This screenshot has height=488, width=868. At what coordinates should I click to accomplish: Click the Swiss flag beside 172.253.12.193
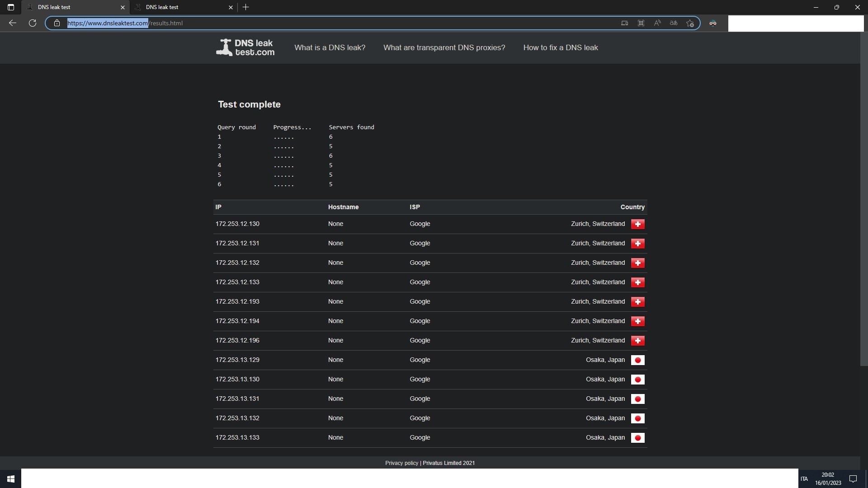638,302
